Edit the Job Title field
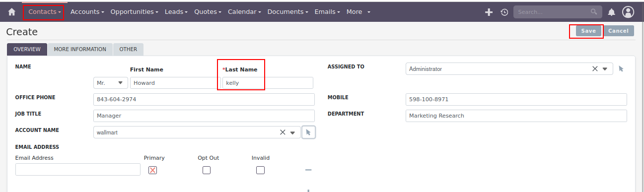Screen dimensions: 644x192 [204, 116]
